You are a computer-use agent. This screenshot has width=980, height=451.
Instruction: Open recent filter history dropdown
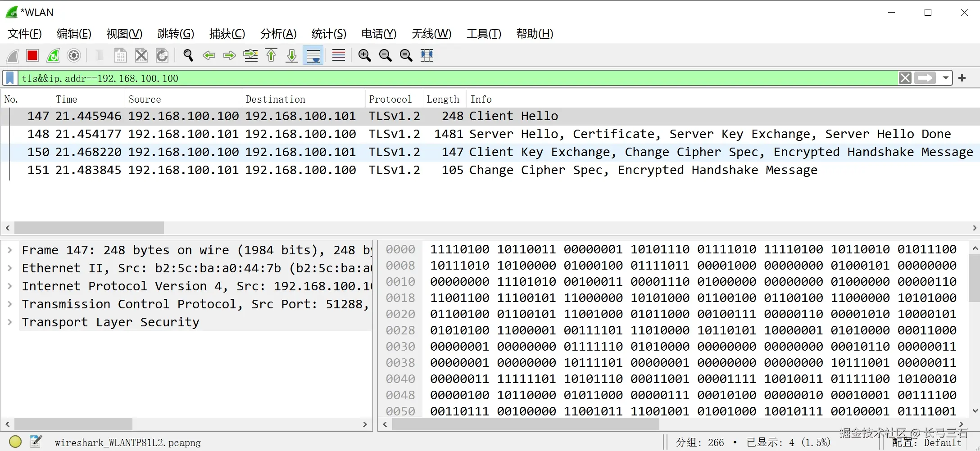tap(945, 78)
